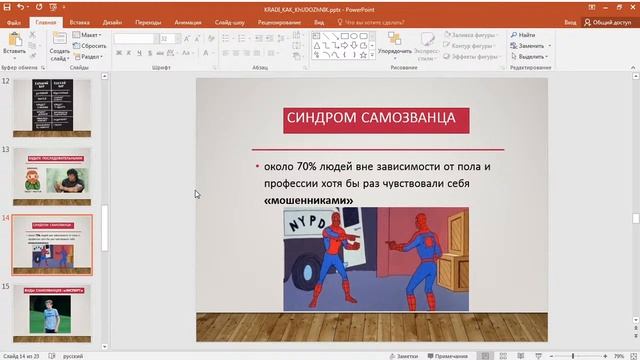Viewport: 640px width, 360px height.
Task: Toggle italic К formatting
Action: coord(129,53)
